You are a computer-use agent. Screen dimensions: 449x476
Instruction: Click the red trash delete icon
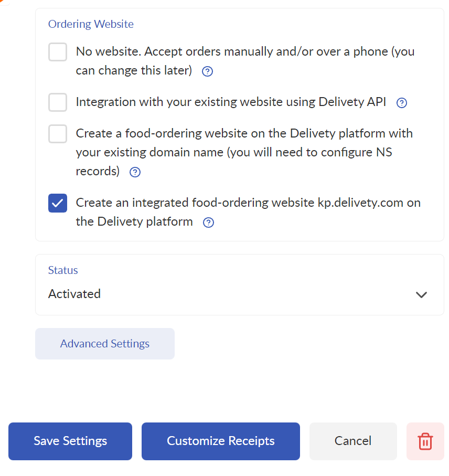coord(425,441)
